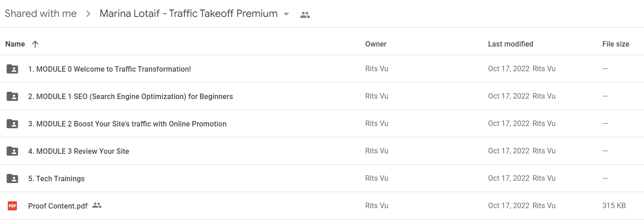Select the MODULE 3 Review Your Site row
The image size is (644, 220).
tap(322, 151)
